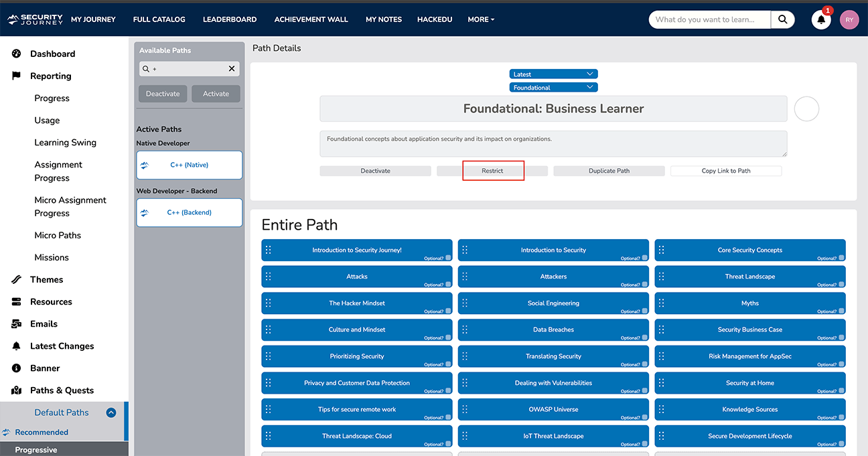
Task: Check Optional box for Social Engineering module
Action: click(x=645, y=311)
